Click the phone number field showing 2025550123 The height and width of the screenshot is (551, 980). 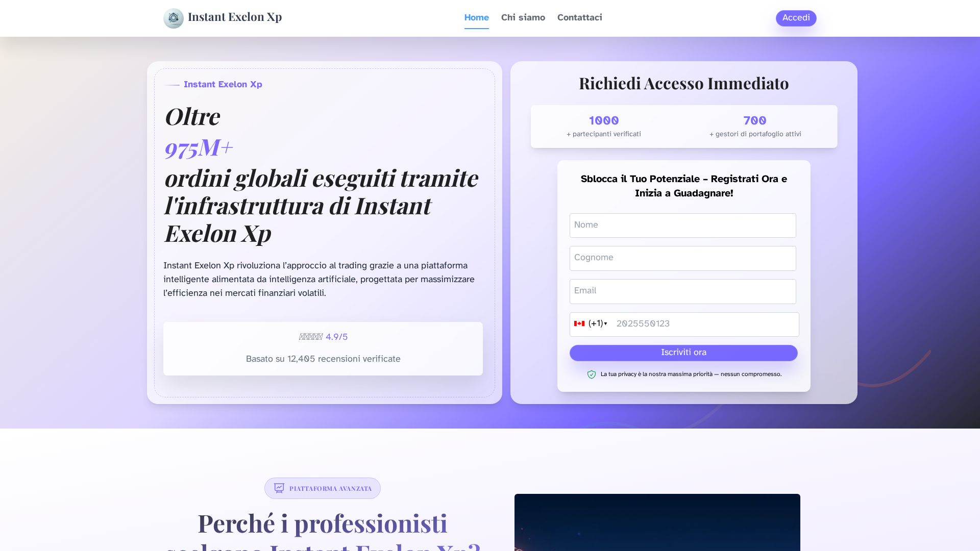pos(704,324)
